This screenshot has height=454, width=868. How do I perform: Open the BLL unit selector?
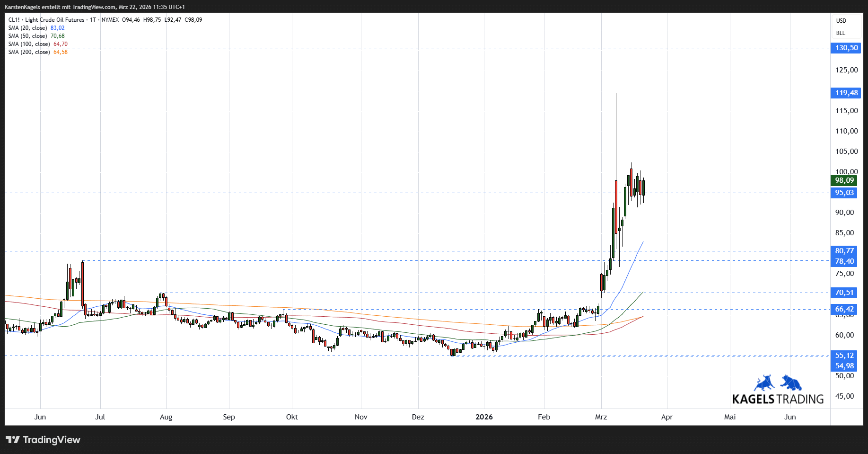click(x=841, y=33)
